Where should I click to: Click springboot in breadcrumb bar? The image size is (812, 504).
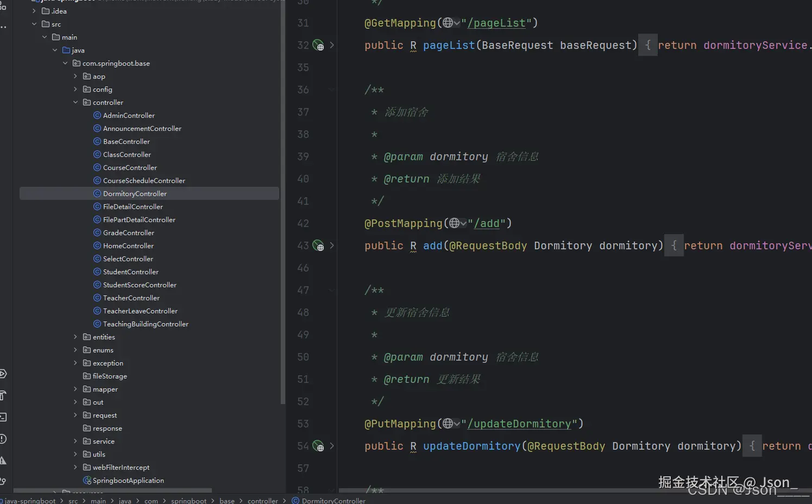tap(188, 501)
